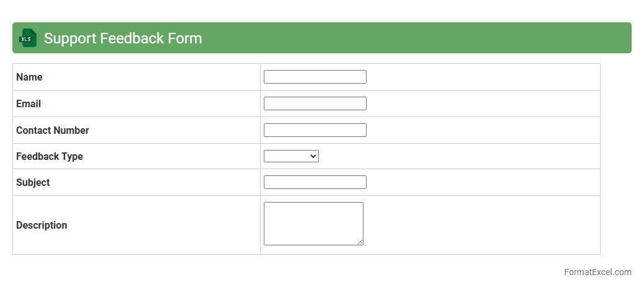Click into the Email input box

[x=315, y=103]
